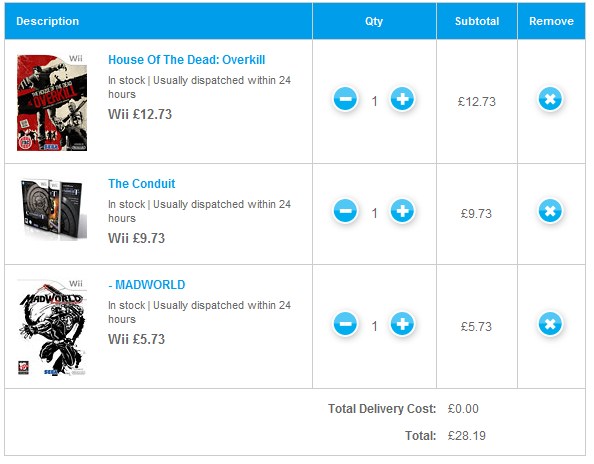
Task: Click the Remove column header
Action: point(551,21)
